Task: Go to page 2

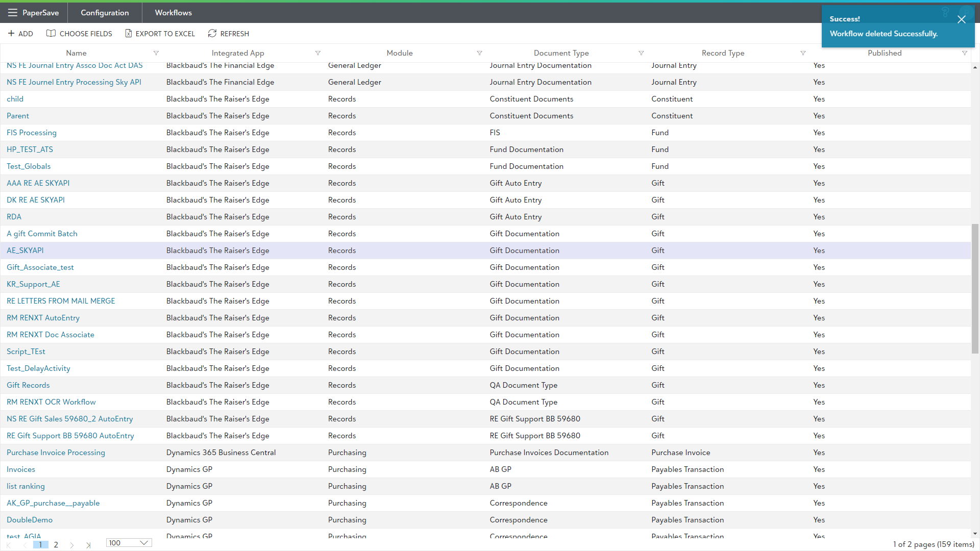Action: 56,545
